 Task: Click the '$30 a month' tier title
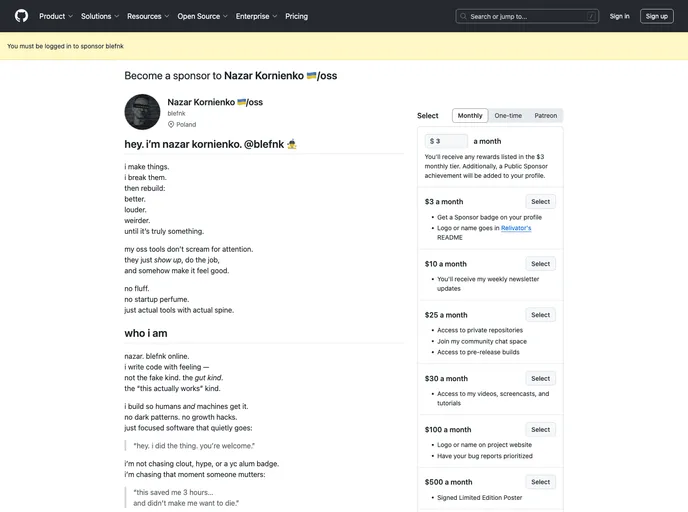pyautogui.click(x=446, y=378)
